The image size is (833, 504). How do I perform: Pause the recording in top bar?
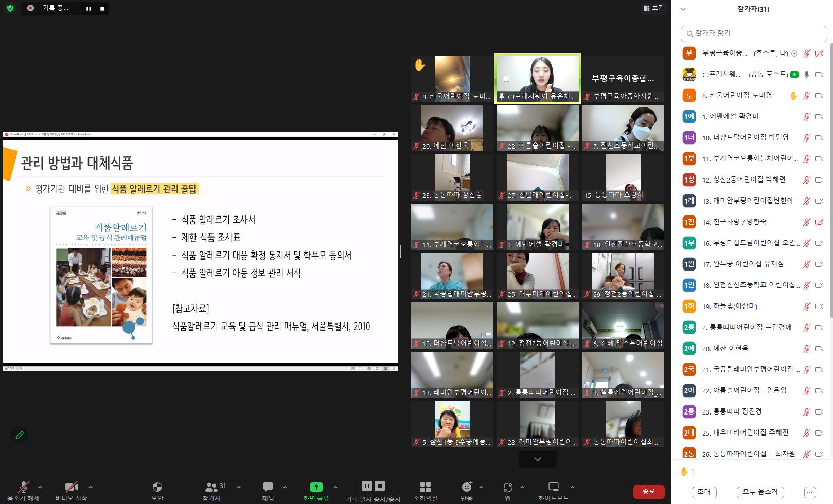(x=88, y=8)
